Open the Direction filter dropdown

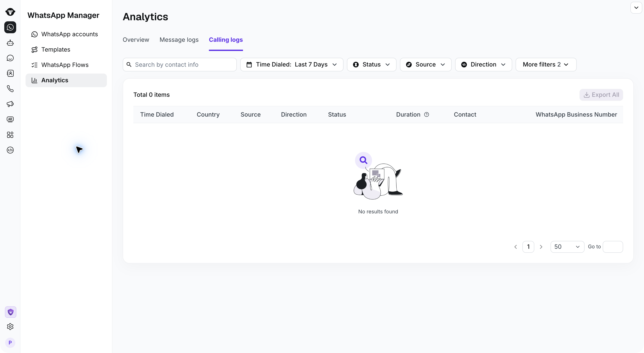(483, 65)
